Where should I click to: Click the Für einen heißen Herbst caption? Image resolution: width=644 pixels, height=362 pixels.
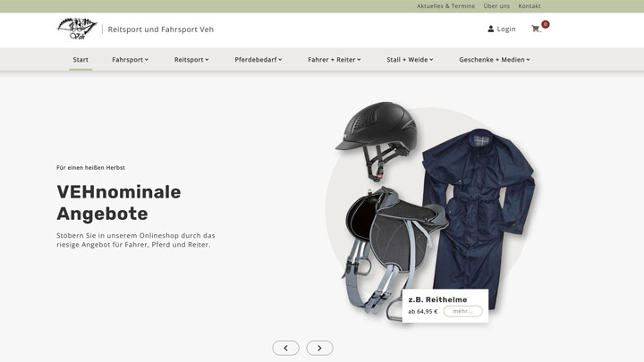point(90,167)
